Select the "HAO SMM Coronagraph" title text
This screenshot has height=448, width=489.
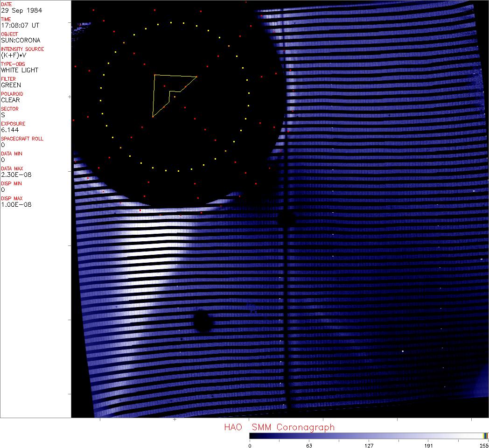(x=279, y=427)
